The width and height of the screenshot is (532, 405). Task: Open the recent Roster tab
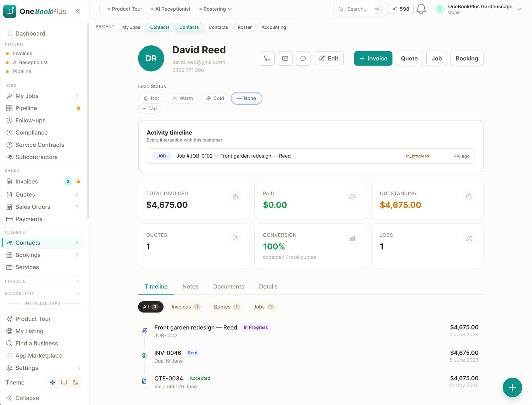pyautogui.click(x=245, y=27)
